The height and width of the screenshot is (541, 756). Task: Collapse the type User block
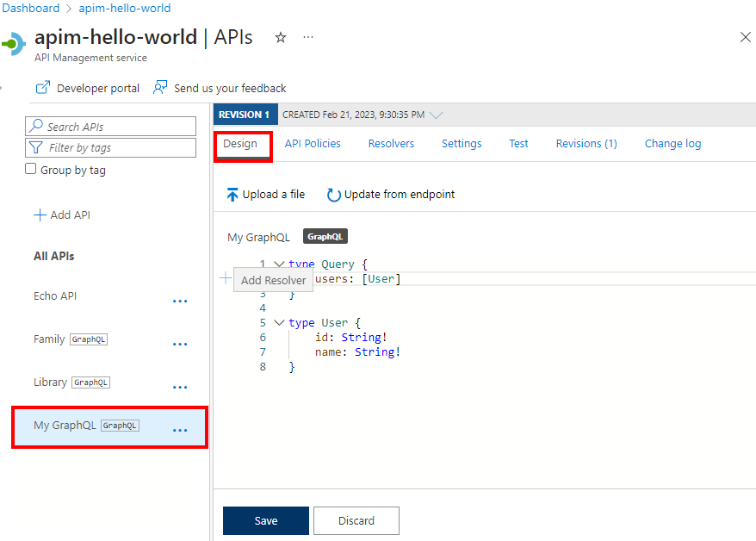tap(279, 322)
